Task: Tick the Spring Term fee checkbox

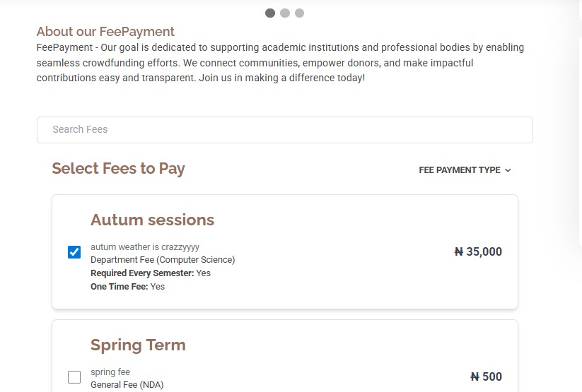Action: 74,377
